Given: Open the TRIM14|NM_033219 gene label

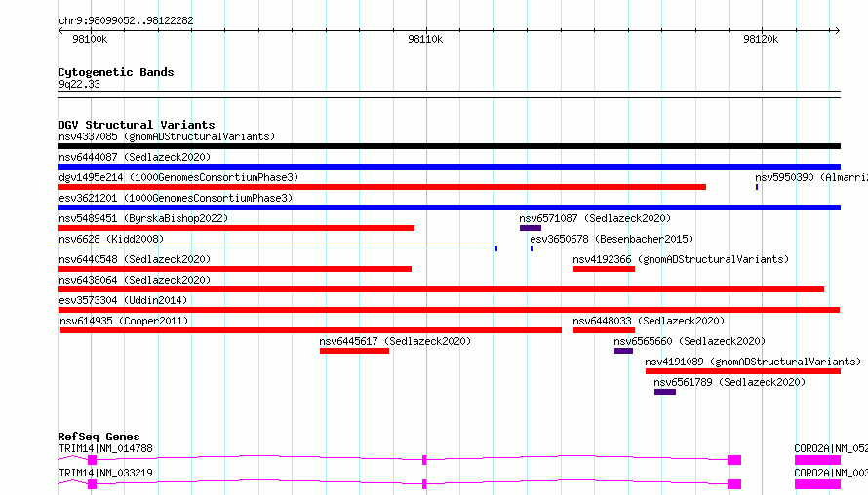Looking at the screenshot, I should click(x=105, y=473).
